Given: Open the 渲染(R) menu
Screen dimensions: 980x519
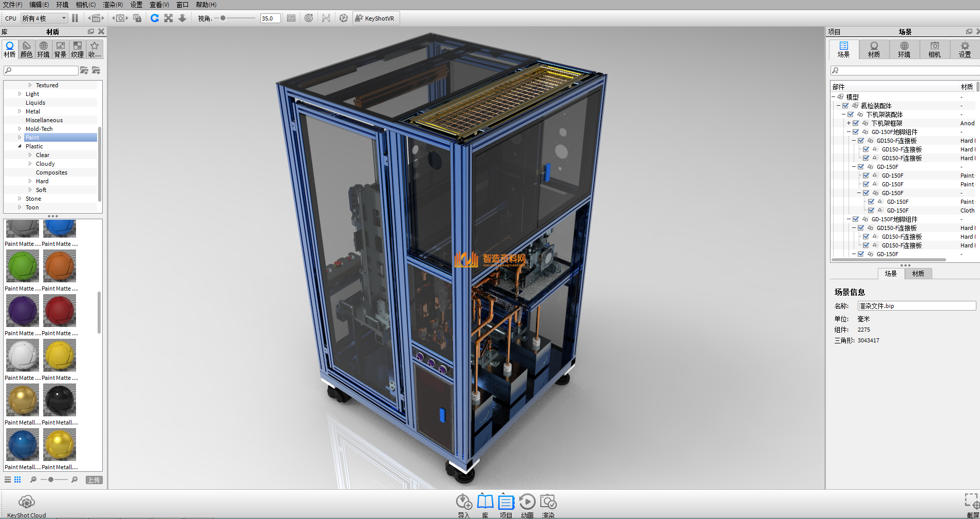Looking at the screenshot, I should click(112, 5).
